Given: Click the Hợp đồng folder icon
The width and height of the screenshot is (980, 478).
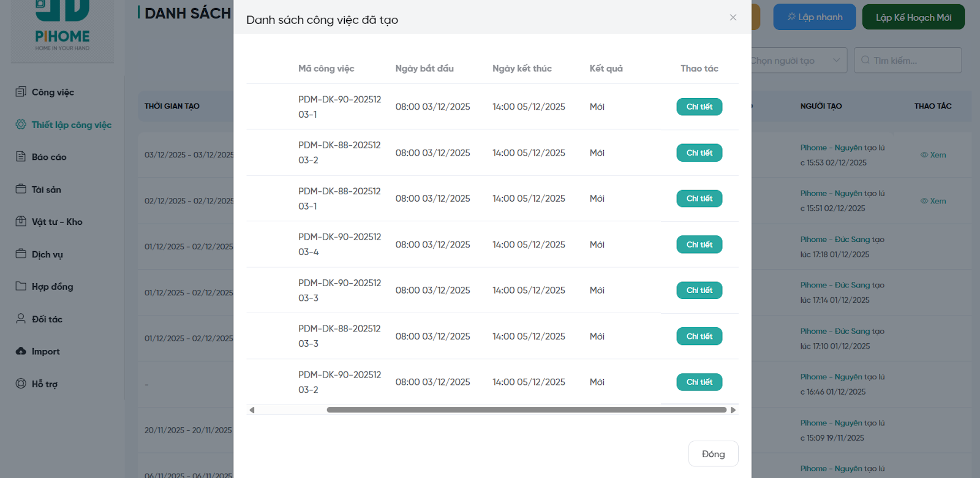Looking at the screenshot, I should (21, 286).
